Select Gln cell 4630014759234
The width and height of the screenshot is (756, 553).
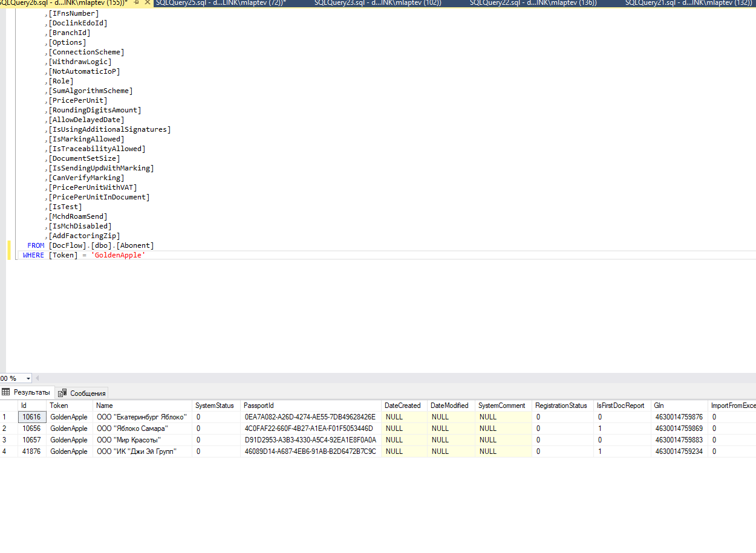679,451
